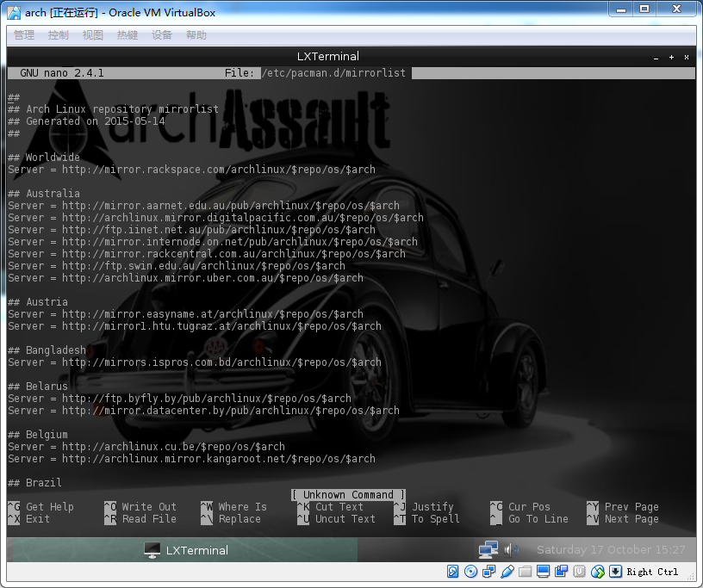The height and width of the screenshot is (588, 703).
Task: Click the guest volume speaker icon
Action: tap(510, 550)
